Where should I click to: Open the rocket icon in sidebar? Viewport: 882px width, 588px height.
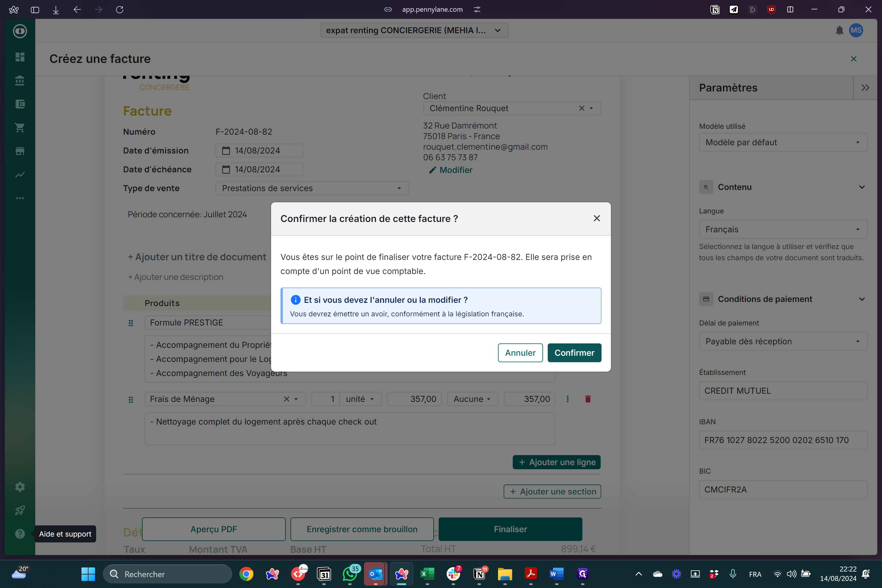[x=20, y=510]
